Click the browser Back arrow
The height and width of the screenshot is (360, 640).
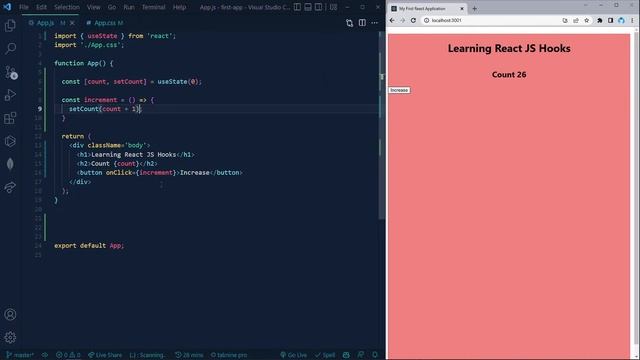pos(392,20)
